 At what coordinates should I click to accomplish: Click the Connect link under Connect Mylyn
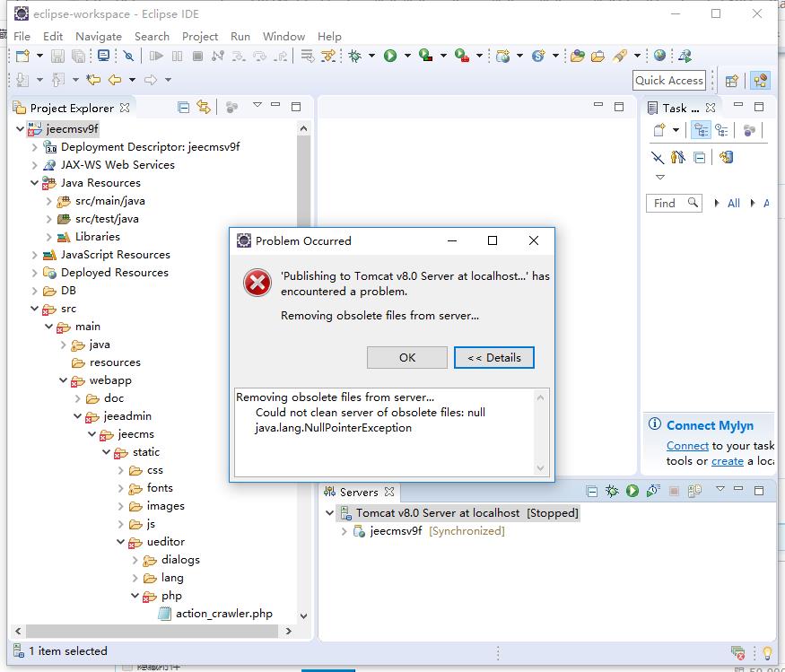pos(687,446)
